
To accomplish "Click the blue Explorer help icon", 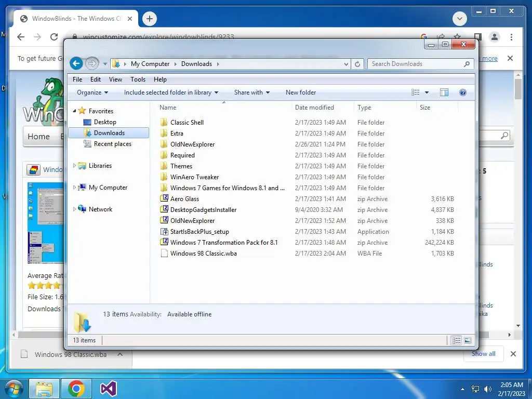I will 463,92.
